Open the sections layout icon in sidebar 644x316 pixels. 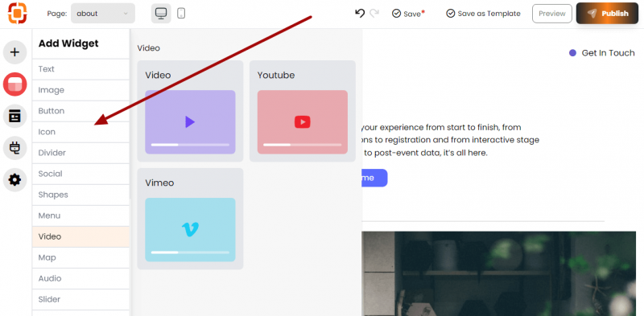point(14,116)
